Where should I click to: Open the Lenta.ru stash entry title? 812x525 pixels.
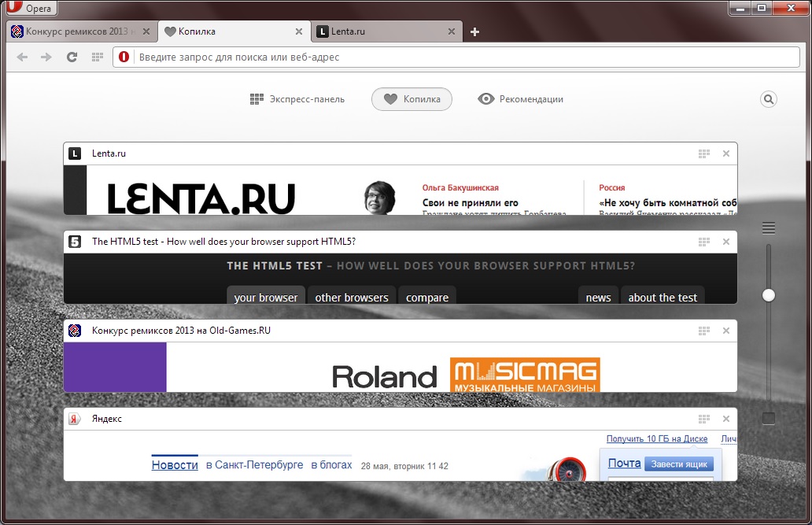109,153
